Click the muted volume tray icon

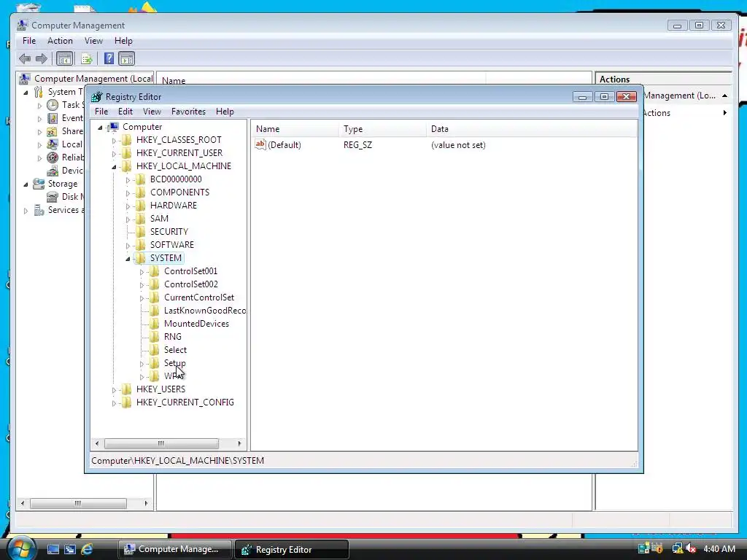690,548
